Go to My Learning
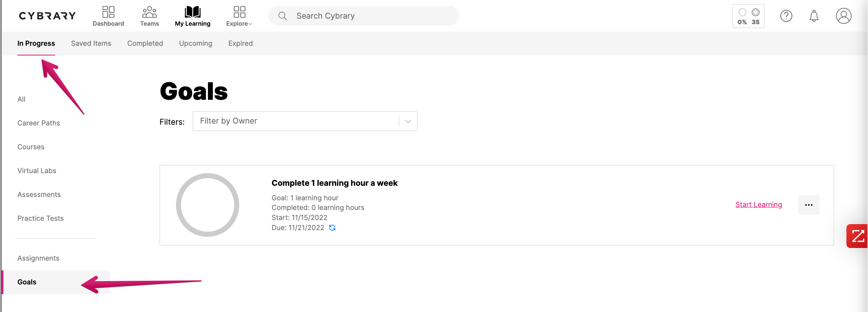This screenshot has width=868, height=312. point(192,16)
